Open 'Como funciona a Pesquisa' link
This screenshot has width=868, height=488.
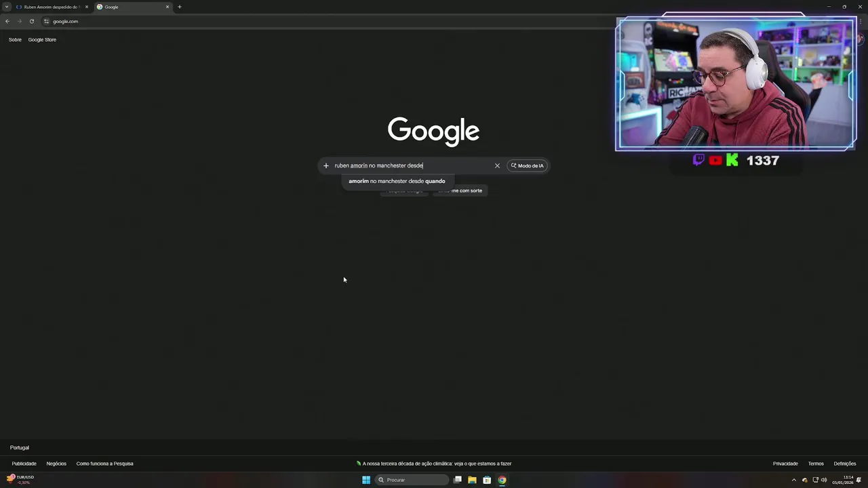point(104,464)
